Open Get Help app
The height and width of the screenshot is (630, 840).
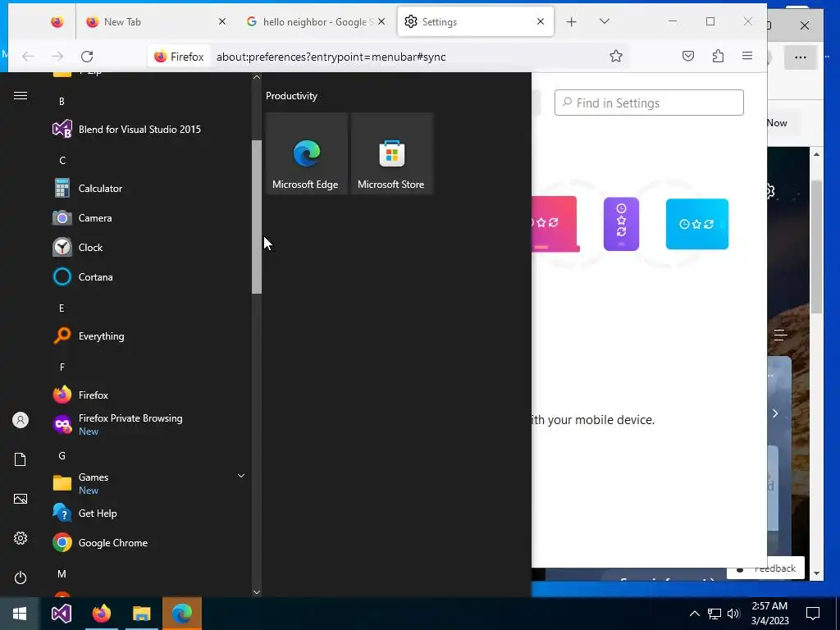(85, 514)
